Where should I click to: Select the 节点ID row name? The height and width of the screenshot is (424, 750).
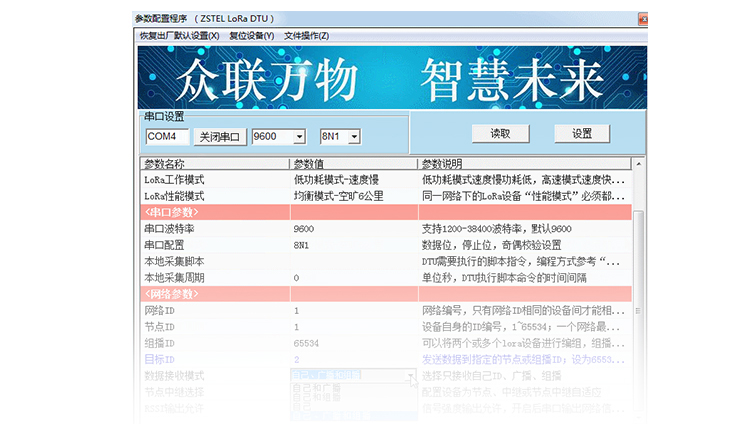point(159,327)
